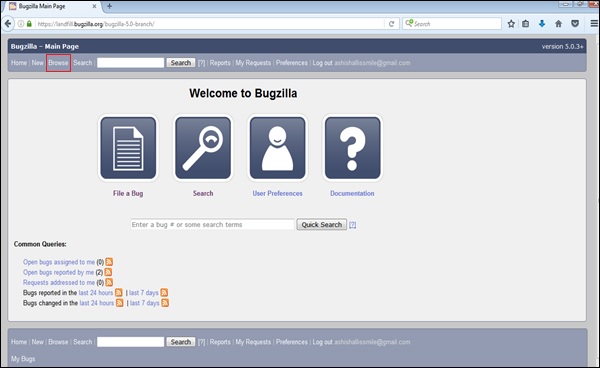
Task: Click RSS icon after Bugs reported last 24 hours
Action: point(119,293)
